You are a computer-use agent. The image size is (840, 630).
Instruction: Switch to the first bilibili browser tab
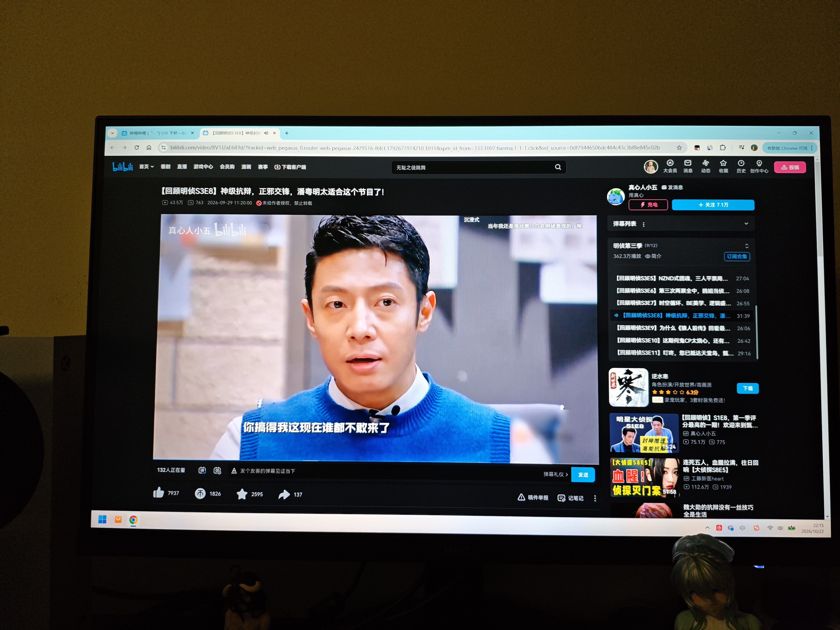[158, 133]
